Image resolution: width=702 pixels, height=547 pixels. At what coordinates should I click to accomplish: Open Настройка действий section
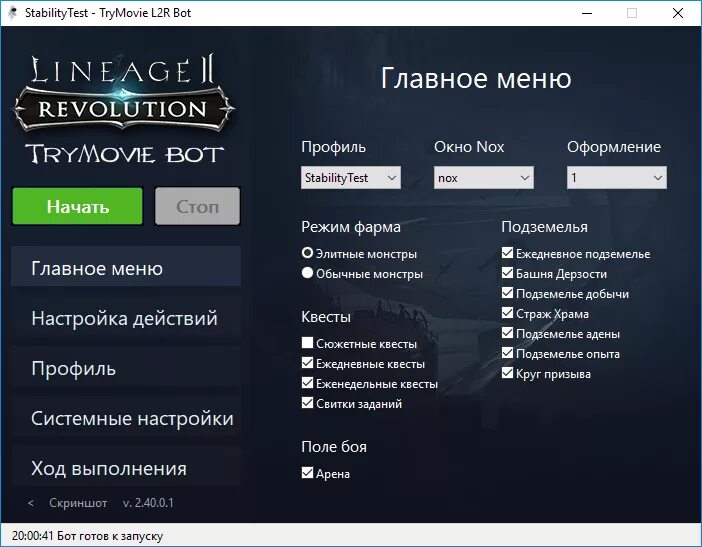click(126, 318)
